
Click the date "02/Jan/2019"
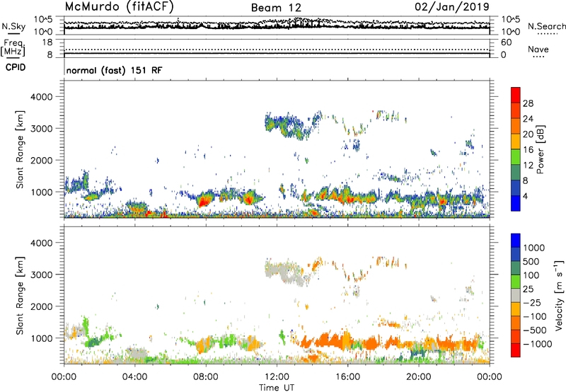[452, 7]
